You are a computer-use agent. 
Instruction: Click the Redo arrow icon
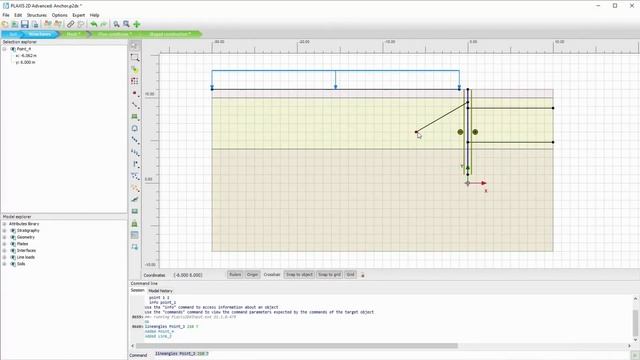click(x=104, y=24)
